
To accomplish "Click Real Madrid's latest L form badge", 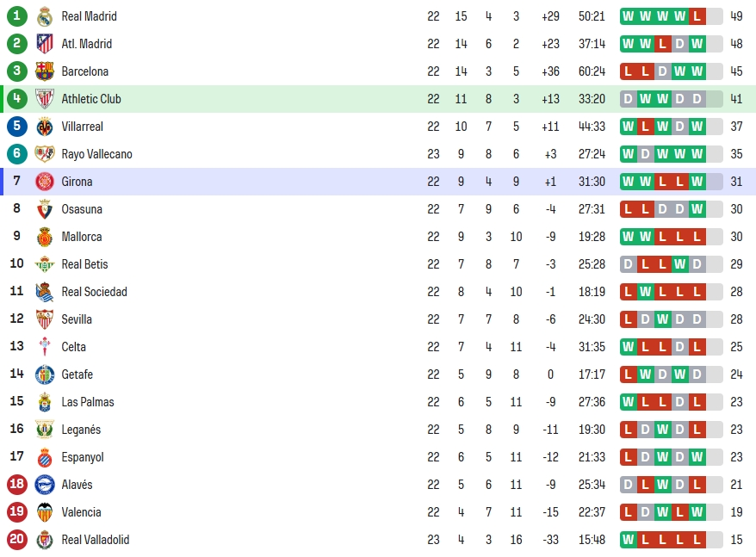I will tap(697, 16).
